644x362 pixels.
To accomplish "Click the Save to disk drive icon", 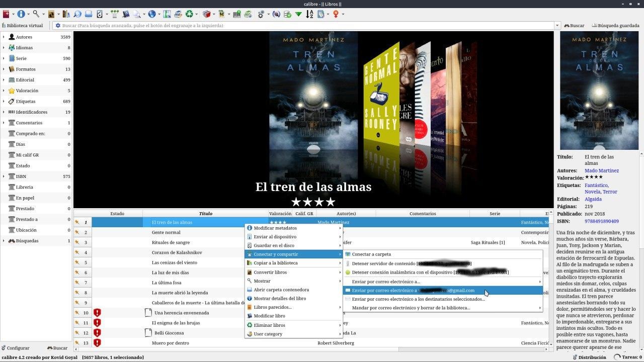I will tap(89, 14).
